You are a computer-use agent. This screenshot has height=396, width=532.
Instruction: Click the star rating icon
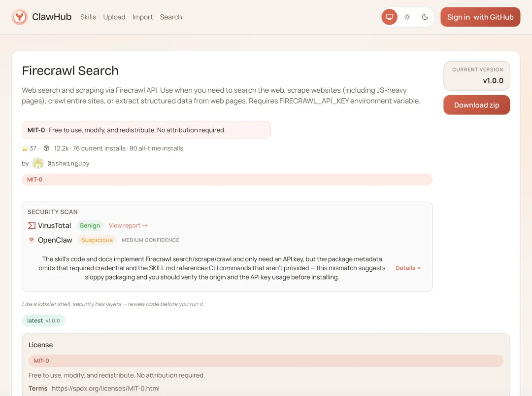(25, 148)
